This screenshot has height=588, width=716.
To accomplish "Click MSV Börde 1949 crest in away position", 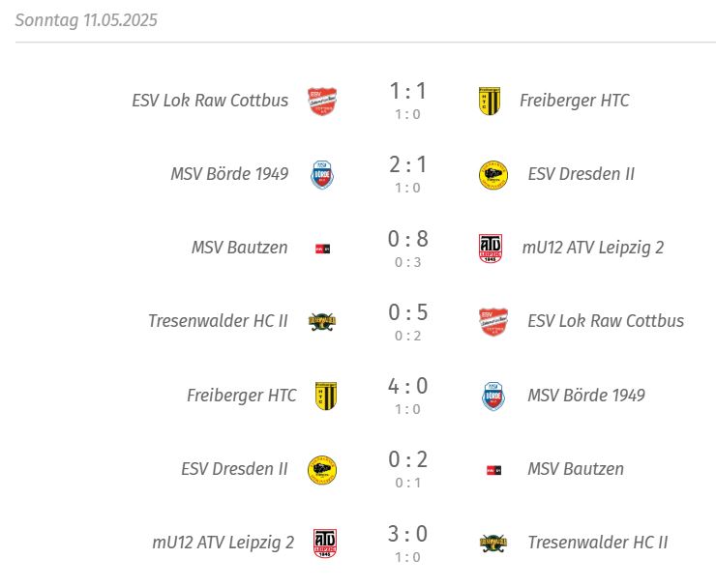I will [x=493, y=397].
